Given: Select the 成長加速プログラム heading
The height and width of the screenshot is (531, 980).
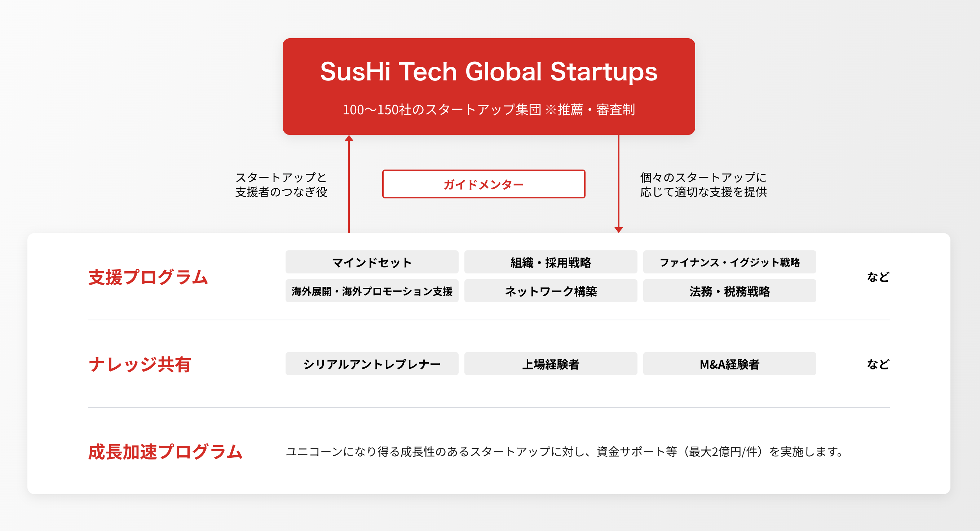Looking at the screenshot, I should (x=165, y=451).
